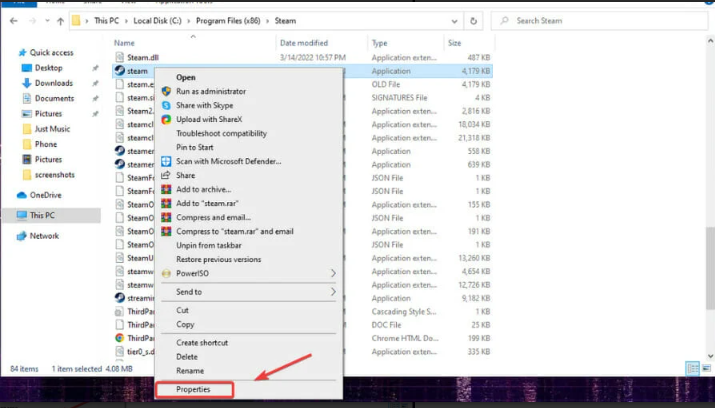Click the Skype icon in the menu
The image size is (715, 408).
click(x=166, y=105)
